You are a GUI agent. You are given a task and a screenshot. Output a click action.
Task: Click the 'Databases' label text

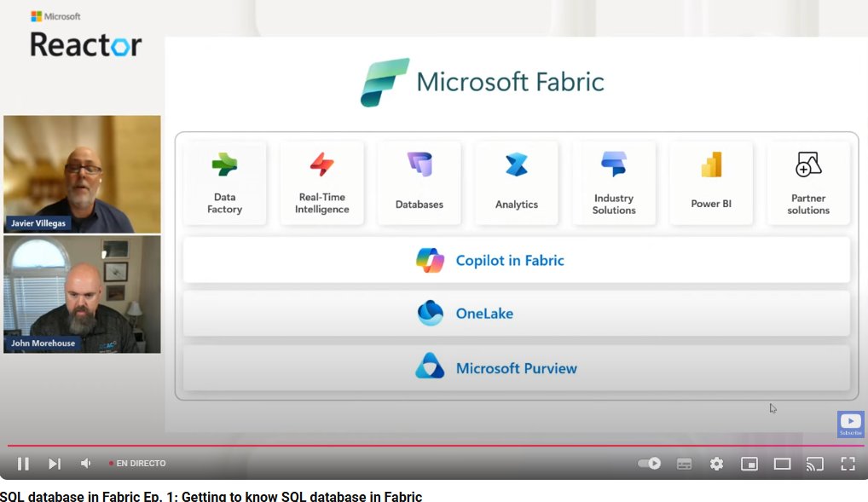420,205
